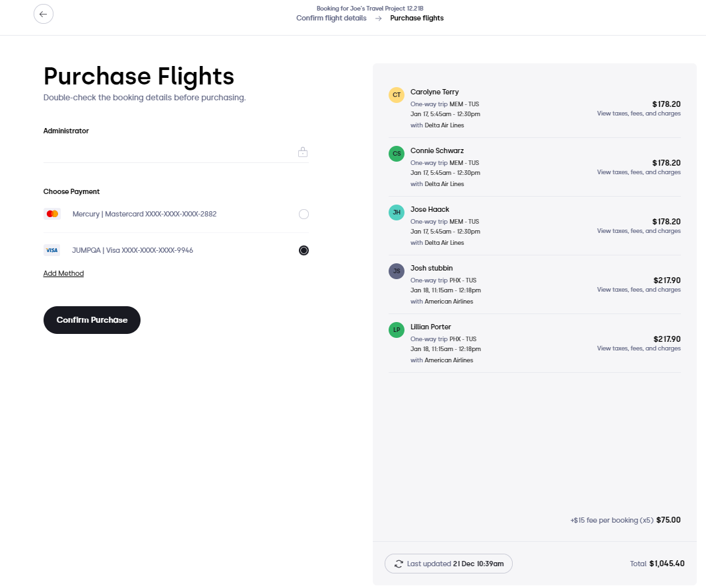
Task: Click Lillian Porter's PHX - TUS route
Action: tap(463, 339)
